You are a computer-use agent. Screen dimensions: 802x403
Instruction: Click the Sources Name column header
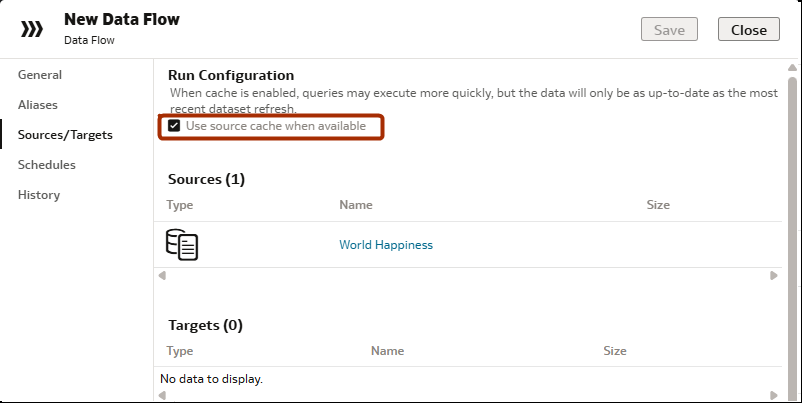click(x=356, y=205)
